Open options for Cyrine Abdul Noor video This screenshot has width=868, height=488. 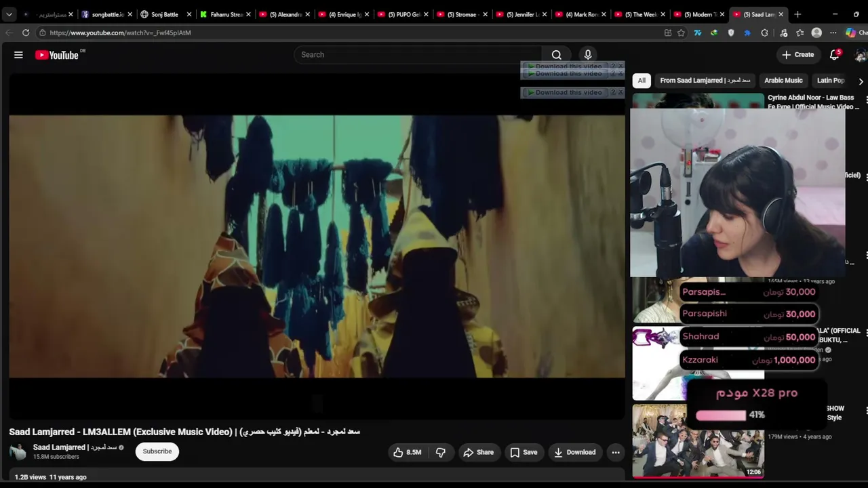866,100
